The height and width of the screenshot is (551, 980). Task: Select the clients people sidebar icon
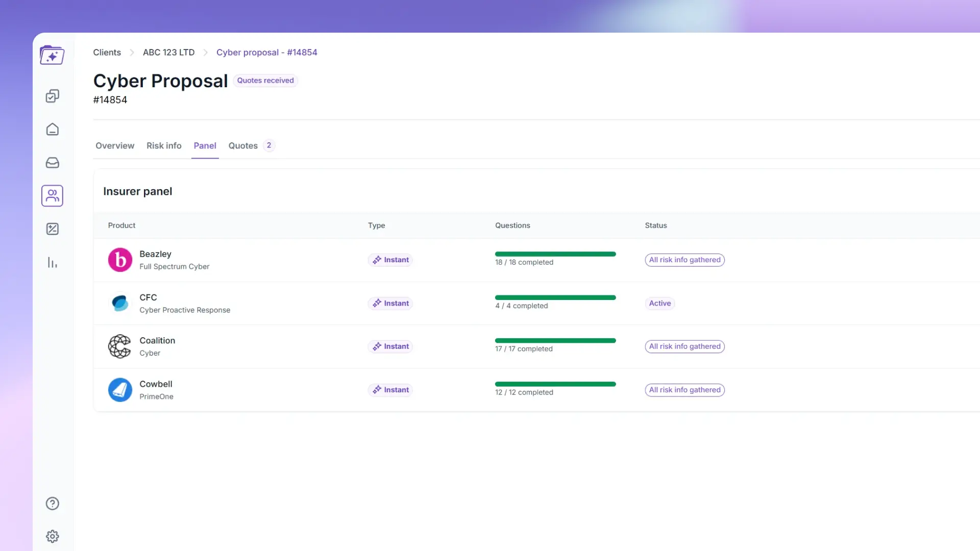(x=52, y=196)
